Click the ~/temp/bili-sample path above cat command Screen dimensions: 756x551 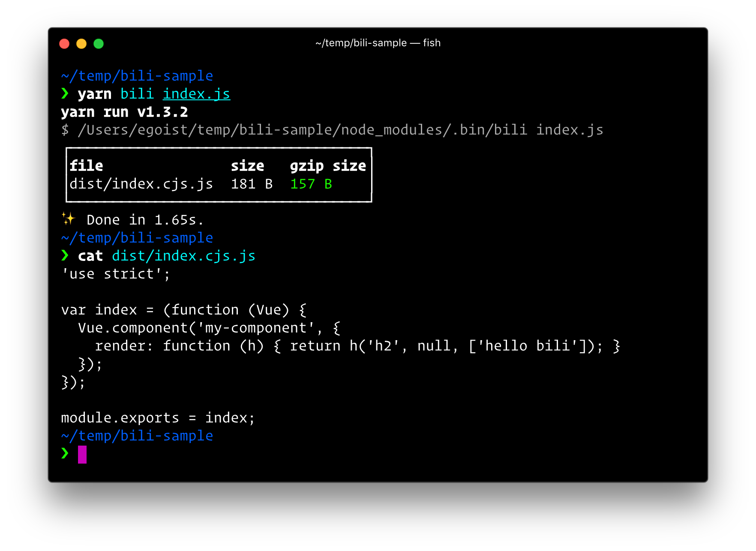[x=137, y=237]
